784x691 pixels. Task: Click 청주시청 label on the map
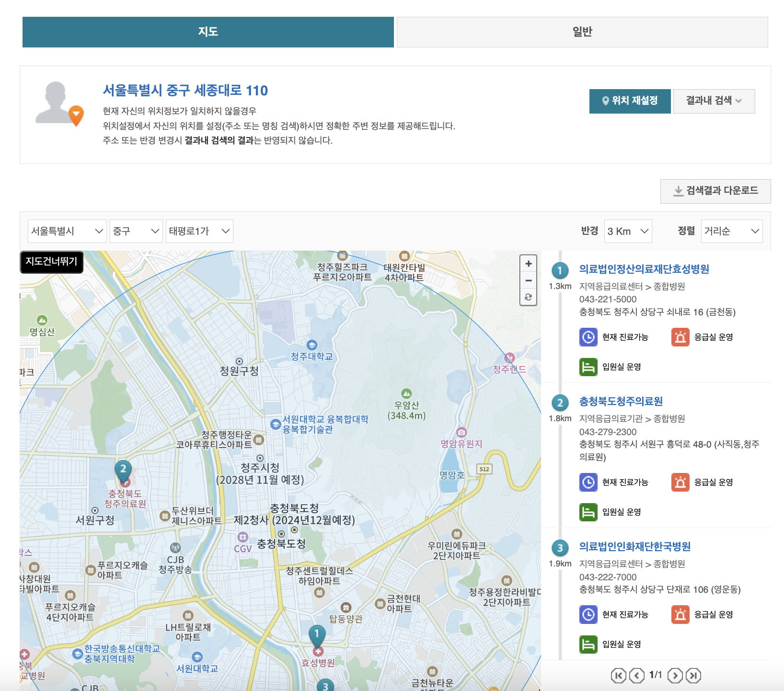[x=260, y=468]
